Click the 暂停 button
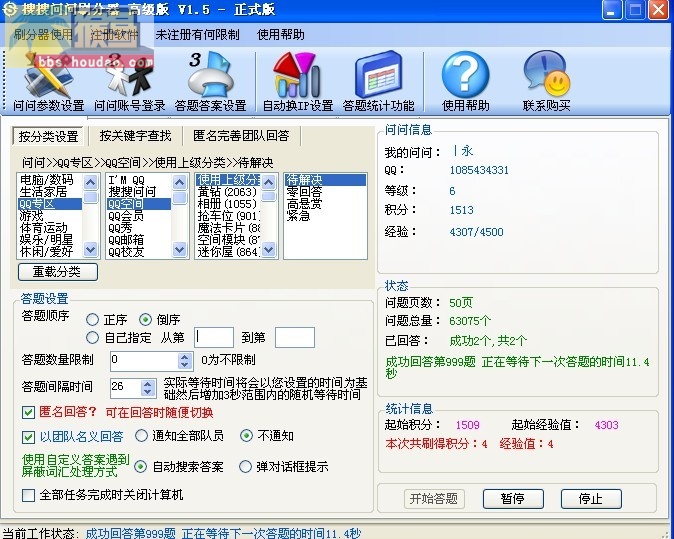Screen dimensions: 674x539 (513, 499)
